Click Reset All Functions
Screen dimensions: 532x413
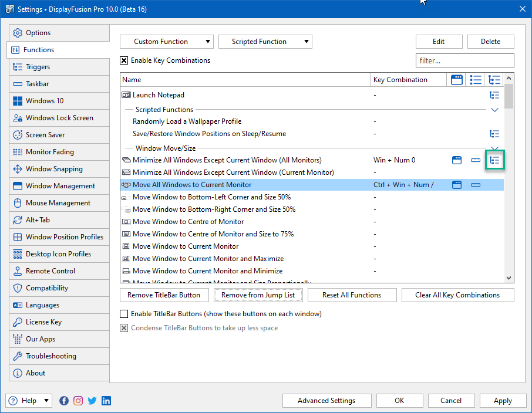[352, 295]
